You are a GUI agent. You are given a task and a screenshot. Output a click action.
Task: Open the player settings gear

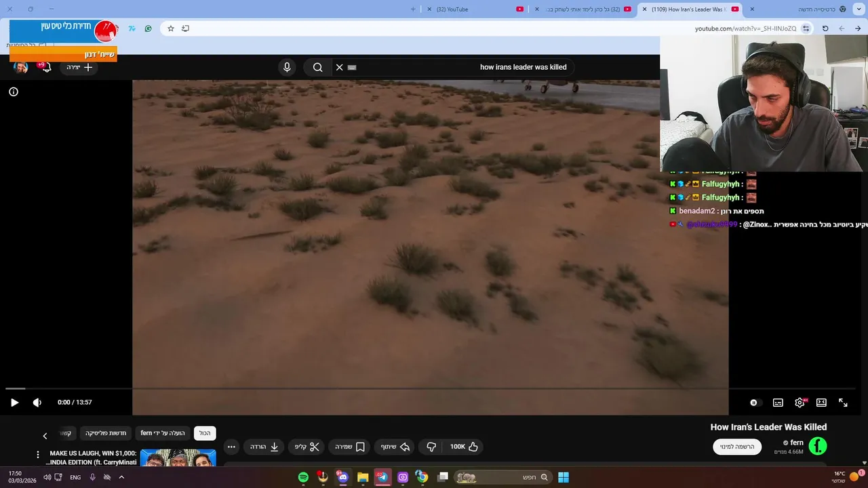pos(800,403)
